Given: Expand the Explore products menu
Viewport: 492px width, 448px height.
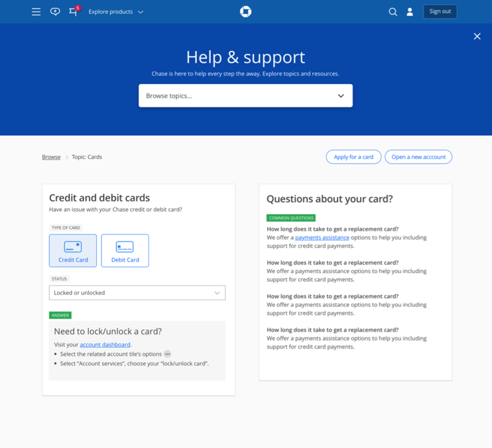Looking at the screenshot, I should [x=115, y=11].
